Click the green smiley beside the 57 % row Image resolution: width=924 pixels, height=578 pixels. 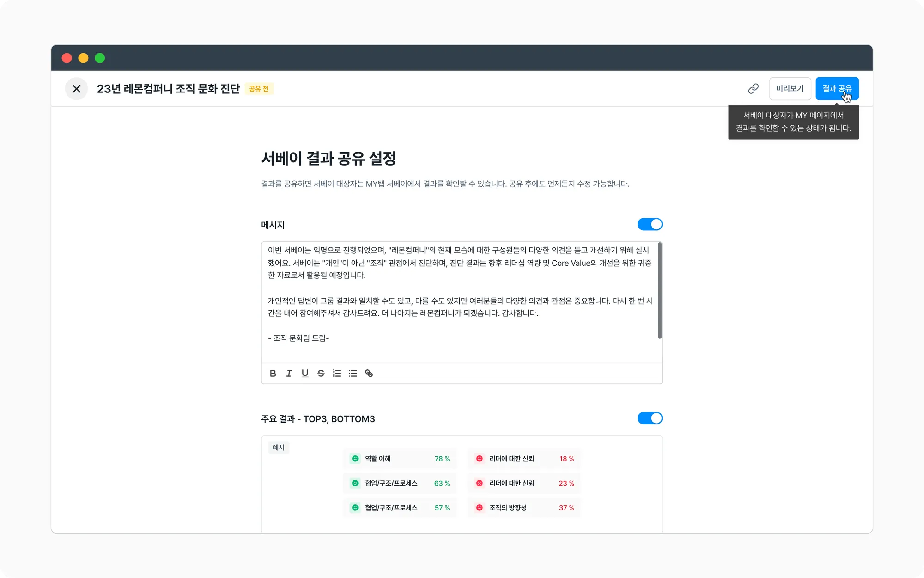tap(355, 508)
